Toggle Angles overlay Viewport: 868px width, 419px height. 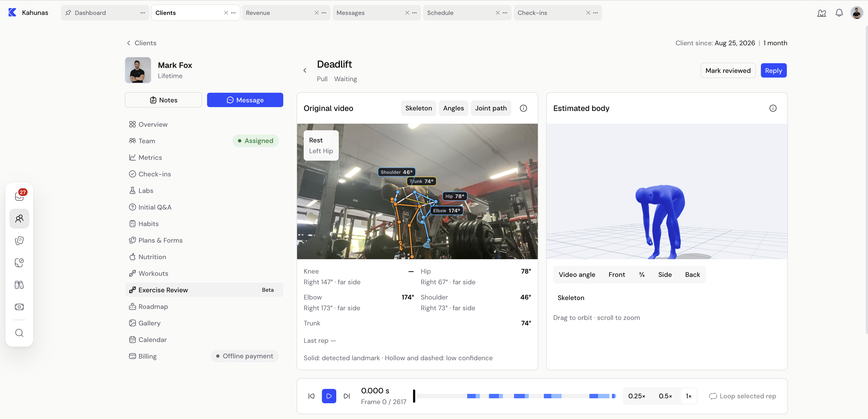[453, 108]
